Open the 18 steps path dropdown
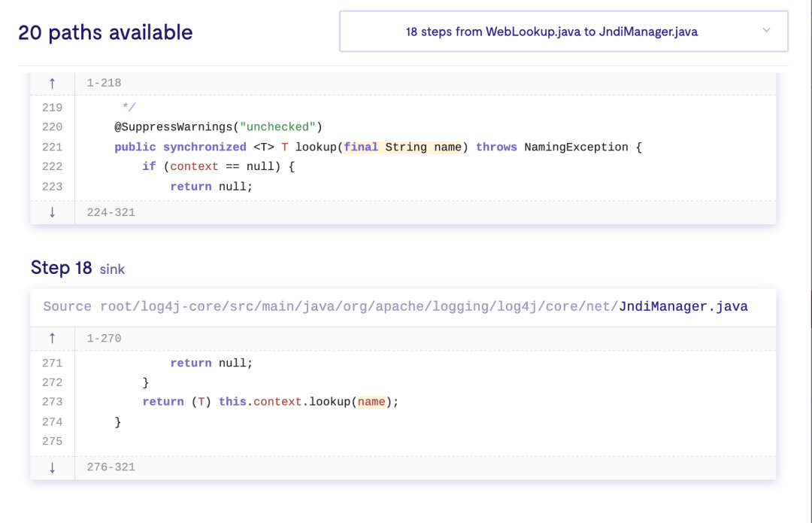 pyautogui.click(x=563, y=32)
